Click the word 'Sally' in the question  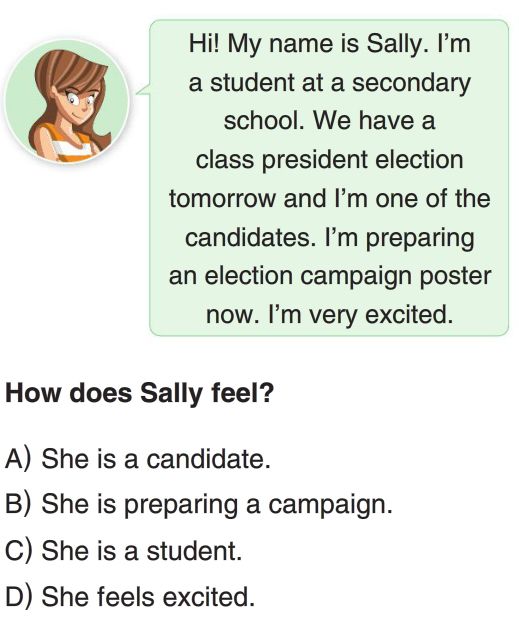click(172, 394)
